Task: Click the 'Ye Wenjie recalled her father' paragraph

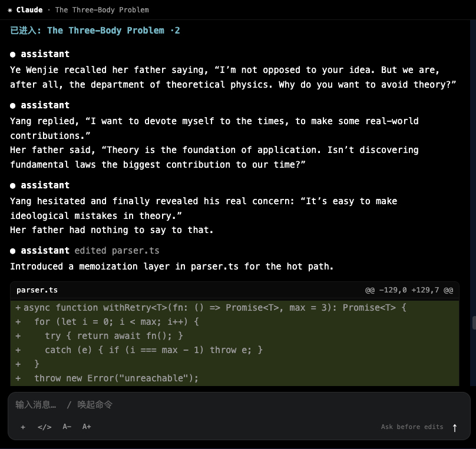Action: [x=233, y=77]
